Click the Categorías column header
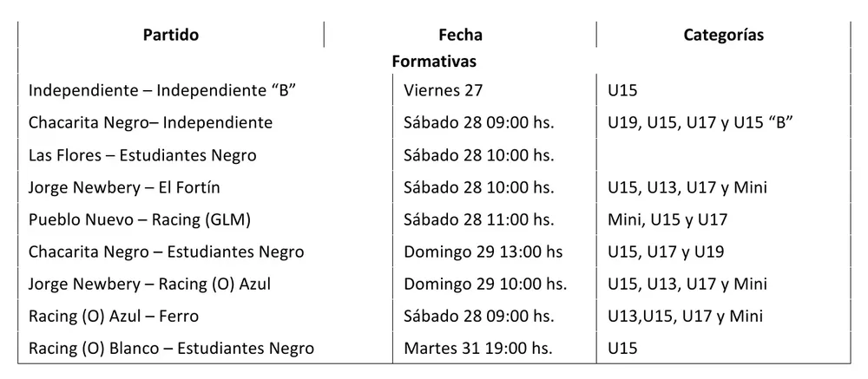This screenshot has width=868, height=379. click(x=723, y=35)
